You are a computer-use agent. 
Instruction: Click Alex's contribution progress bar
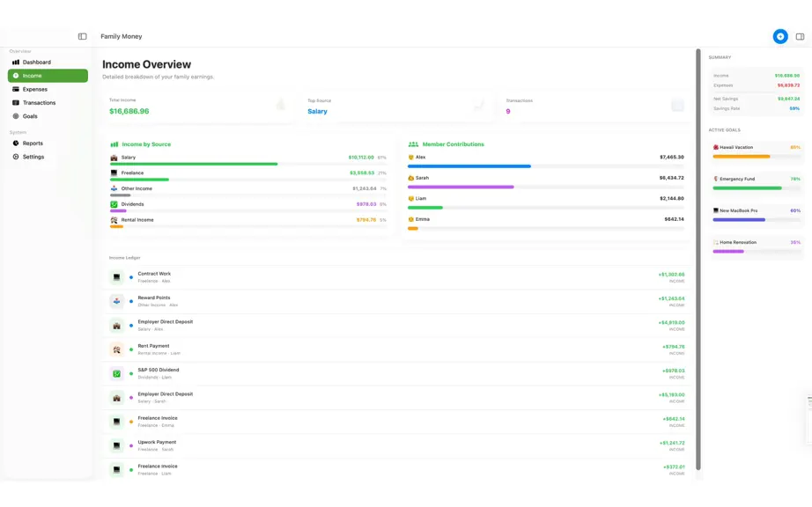click(x=545, y=166)
